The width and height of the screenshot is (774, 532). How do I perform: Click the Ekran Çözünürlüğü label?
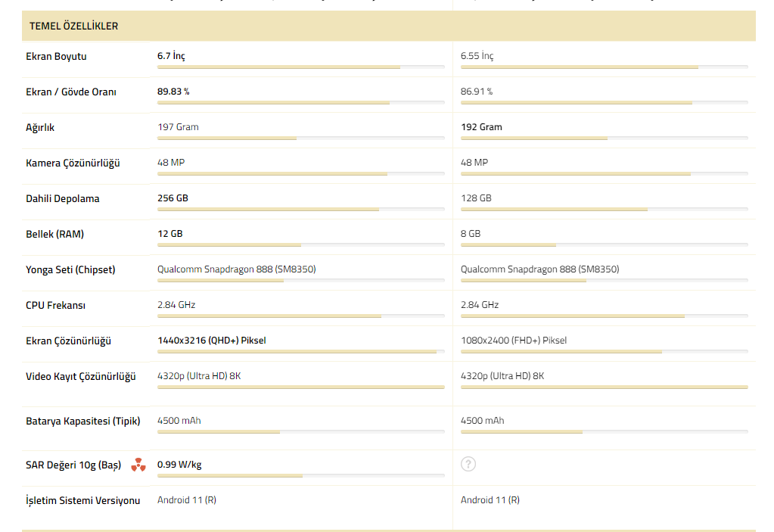[x=68, y=341]
